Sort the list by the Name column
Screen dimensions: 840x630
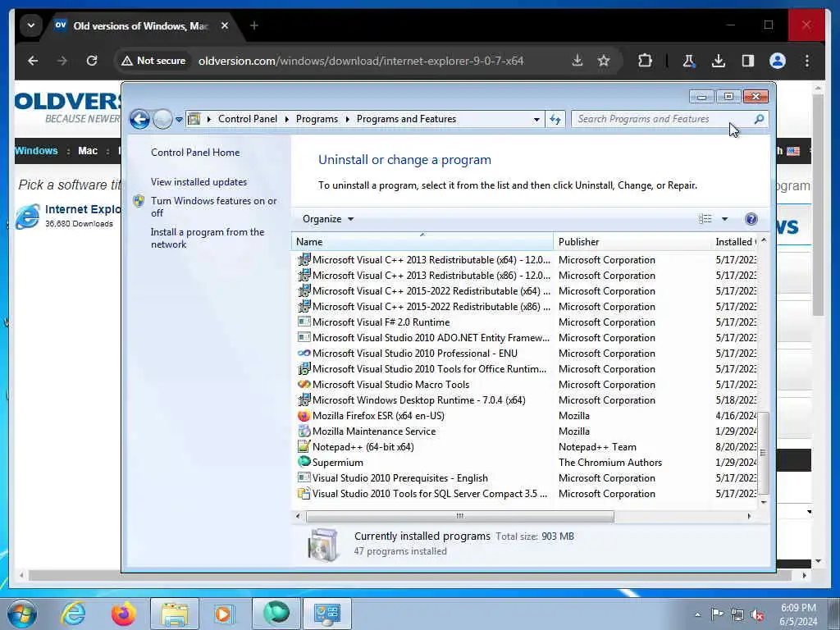point(422,242)
